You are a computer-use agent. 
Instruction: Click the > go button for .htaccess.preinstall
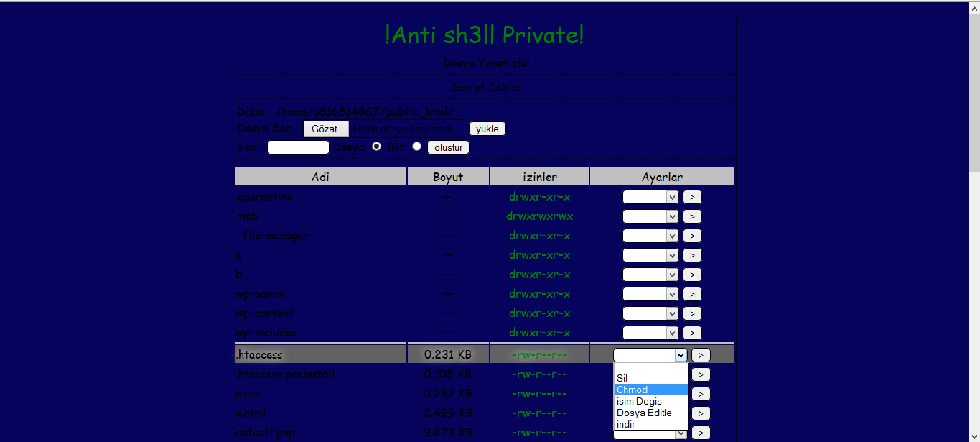click(x=701, y=374)
